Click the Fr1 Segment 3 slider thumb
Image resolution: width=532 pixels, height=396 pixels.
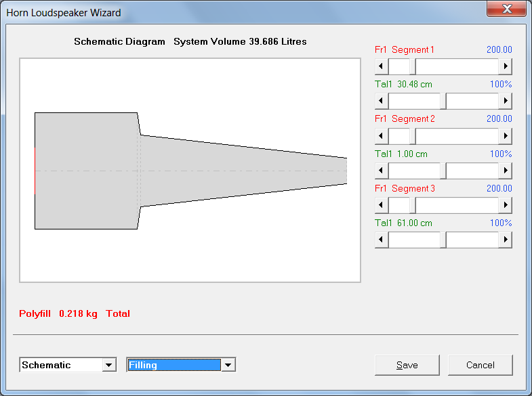413,205
